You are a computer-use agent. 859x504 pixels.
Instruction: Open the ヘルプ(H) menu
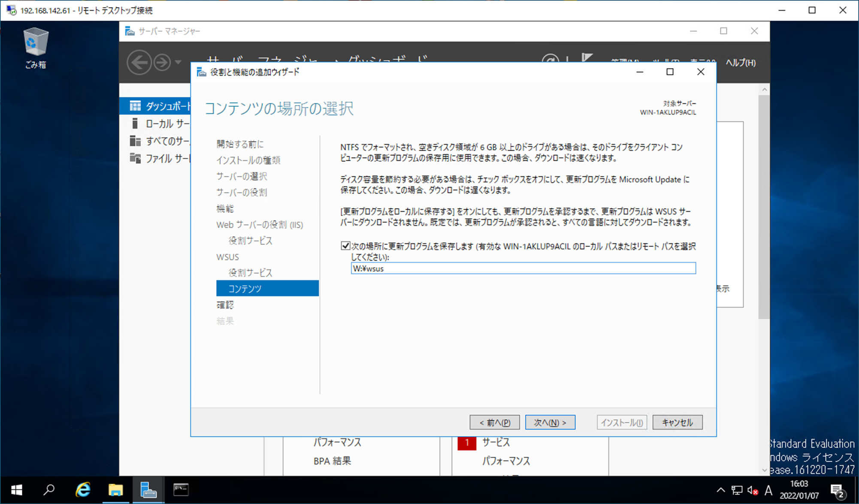click(741, 63)
